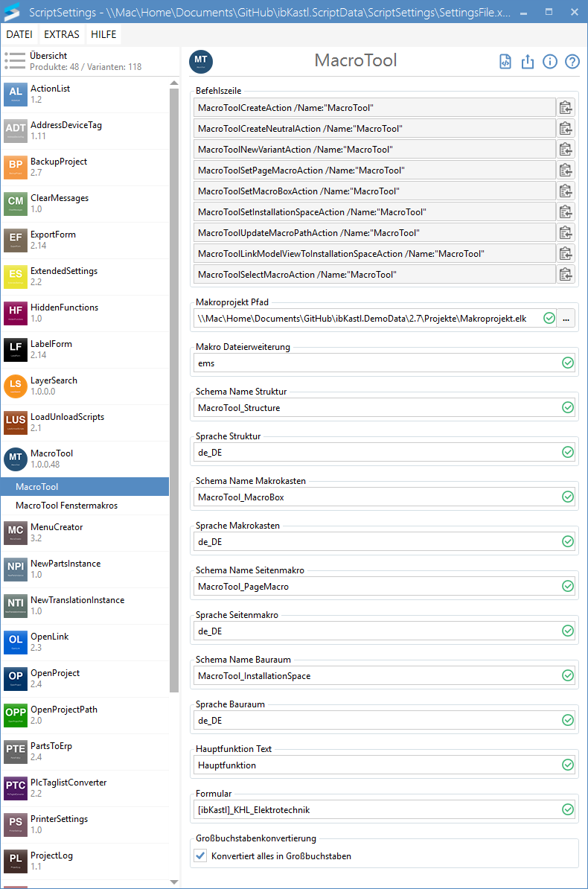Copy the MacroToolSelectMacroAction command to clipboard
The image size is (588, 889).
566,275
